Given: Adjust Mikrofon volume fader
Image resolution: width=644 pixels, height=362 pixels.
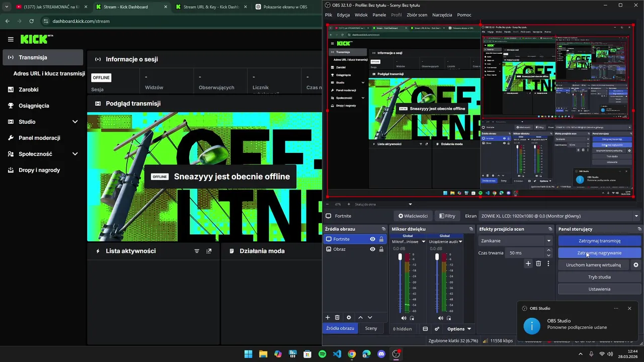Looking at the screenshot, I should tap(400, 257).
